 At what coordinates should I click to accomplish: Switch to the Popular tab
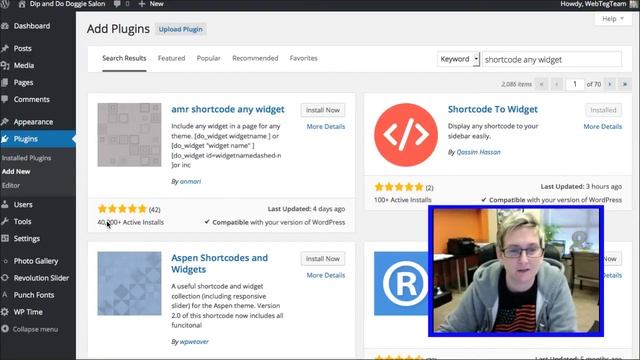tap(209, 58)
